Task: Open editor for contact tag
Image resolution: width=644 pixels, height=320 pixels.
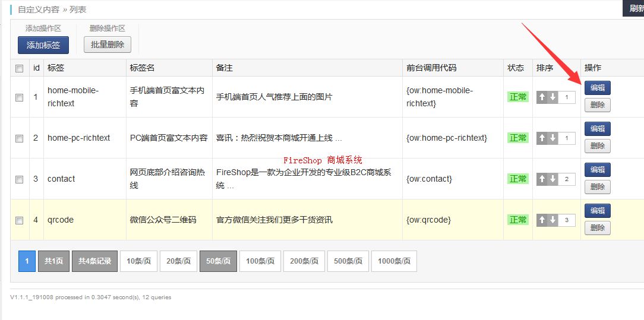Action: click(x=598, y=170)
